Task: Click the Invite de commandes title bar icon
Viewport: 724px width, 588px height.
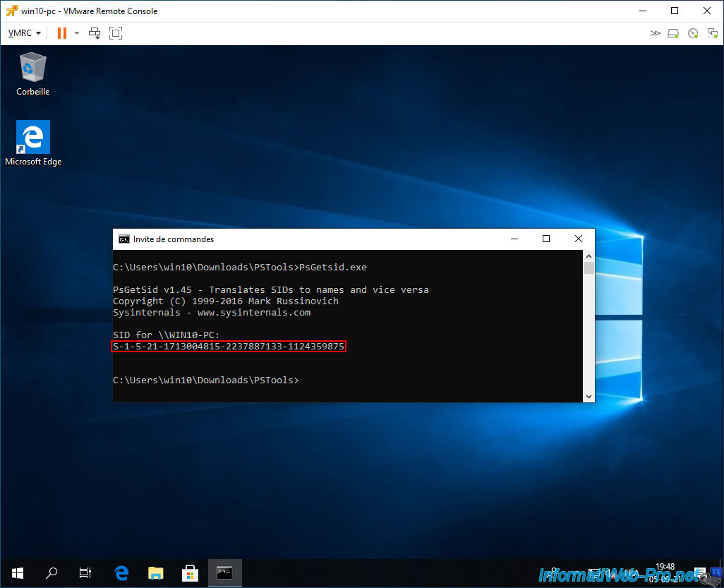Action: [x=123, y=239]
